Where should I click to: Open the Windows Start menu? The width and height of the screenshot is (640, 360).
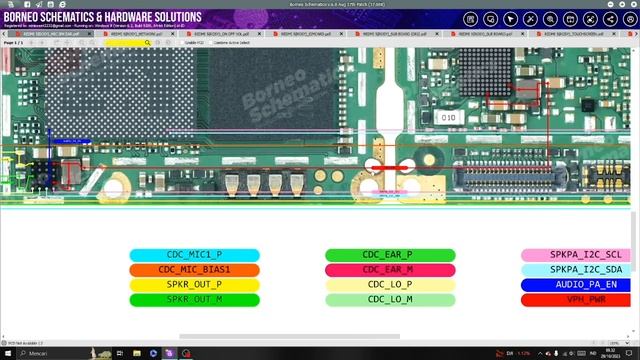(7, 353)
